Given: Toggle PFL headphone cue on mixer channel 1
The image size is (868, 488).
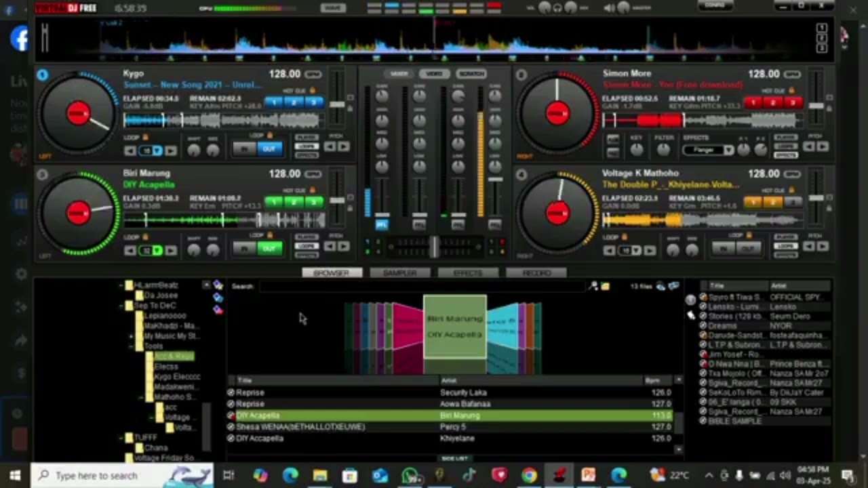Looking at the screenshot, I should point(382,224).
